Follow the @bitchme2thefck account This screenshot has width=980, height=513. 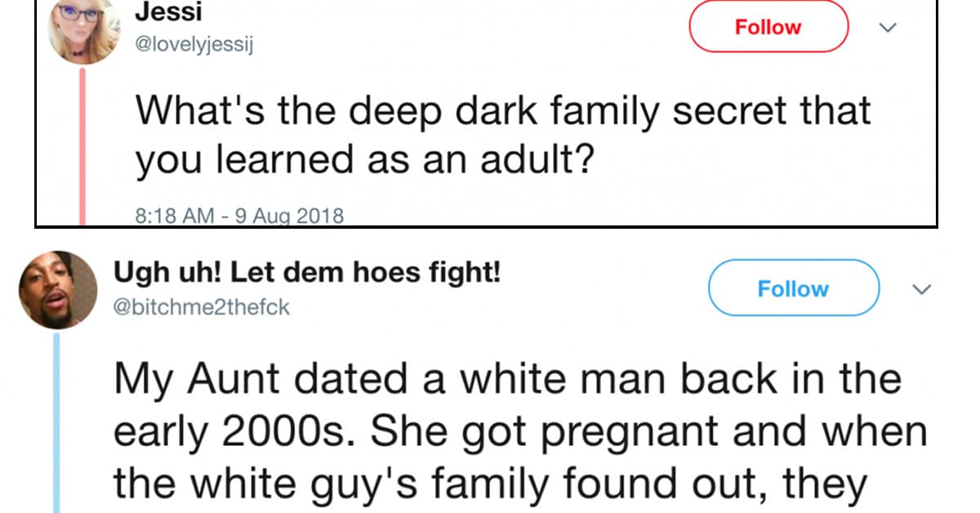793,288
